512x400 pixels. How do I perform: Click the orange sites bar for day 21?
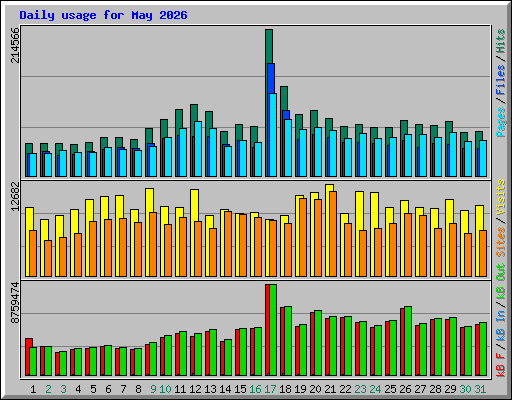click(333, 234)
